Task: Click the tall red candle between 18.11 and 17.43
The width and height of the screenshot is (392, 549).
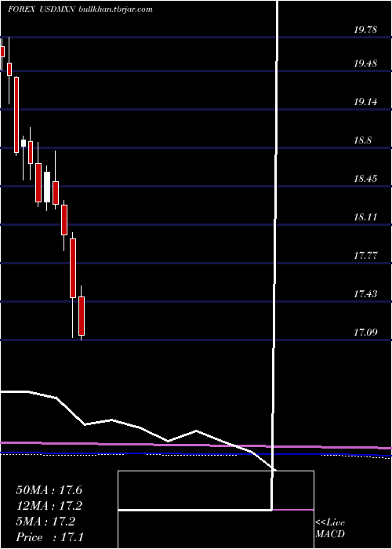Action: (x=73, y=268)
